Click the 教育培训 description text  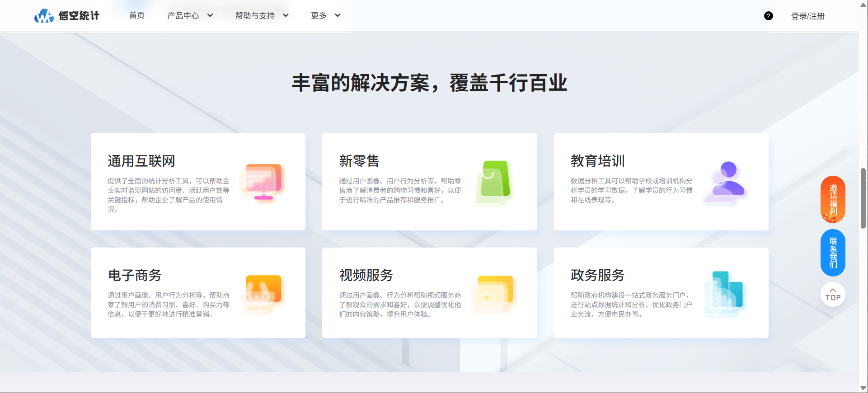tap(632, 190)
